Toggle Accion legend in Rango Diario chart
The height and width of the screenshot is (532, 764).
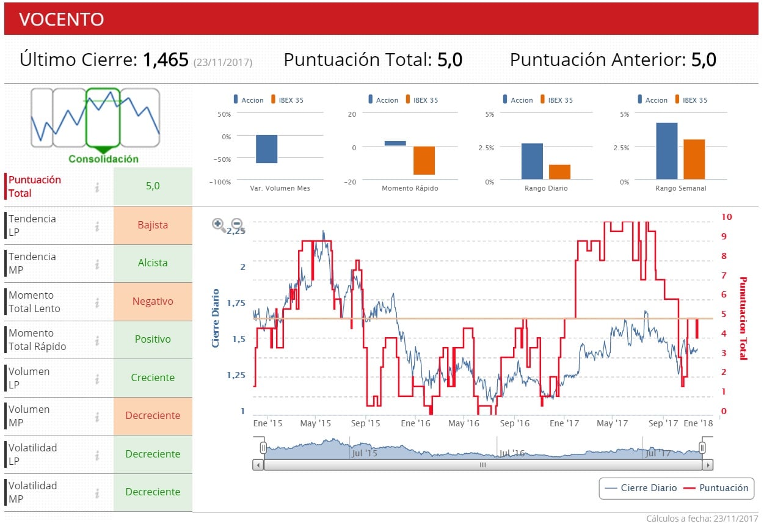coord(517,100)
